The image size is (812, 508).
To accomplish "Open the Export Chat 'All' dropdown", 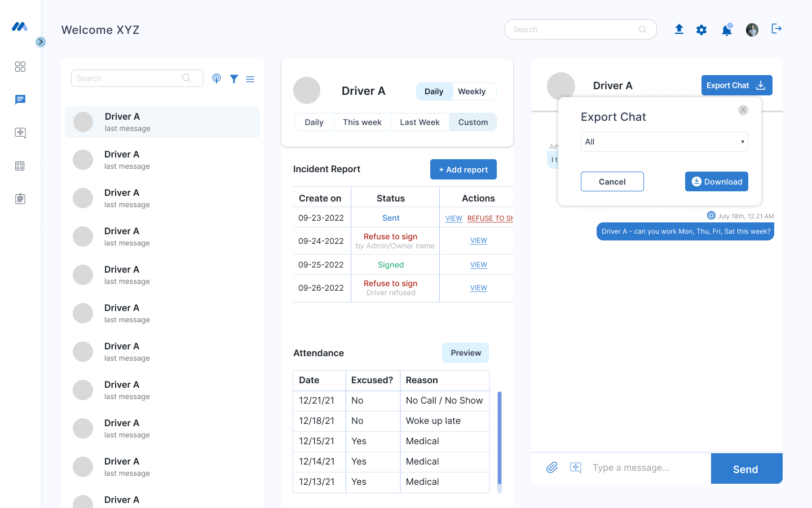I will tap(664, 142).
